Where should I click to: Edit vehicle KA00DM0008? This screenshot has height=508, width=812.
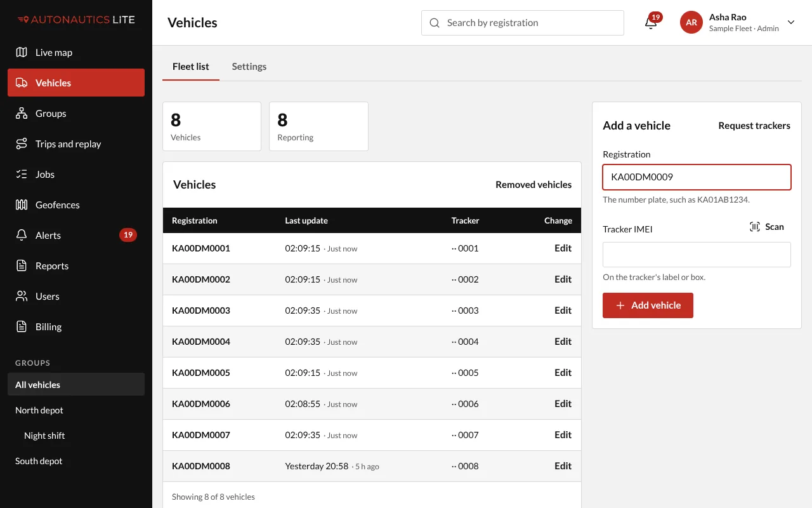[563, 466]
